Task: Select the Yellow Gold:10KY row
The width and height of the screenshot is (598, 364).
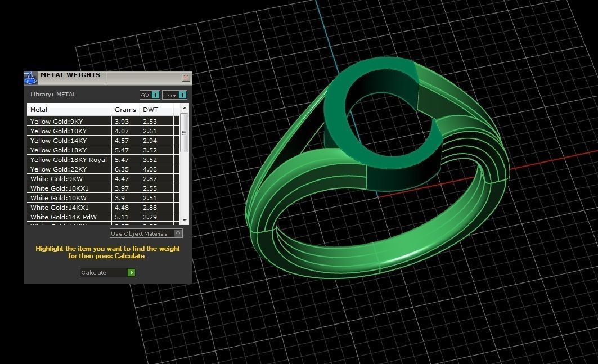Action: click(103, 131)
